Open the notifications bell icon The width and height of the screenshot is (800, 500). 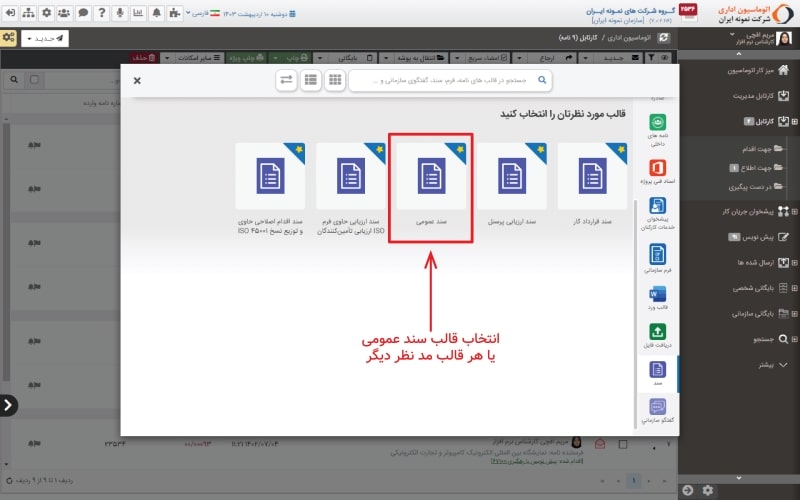(156, 13)
